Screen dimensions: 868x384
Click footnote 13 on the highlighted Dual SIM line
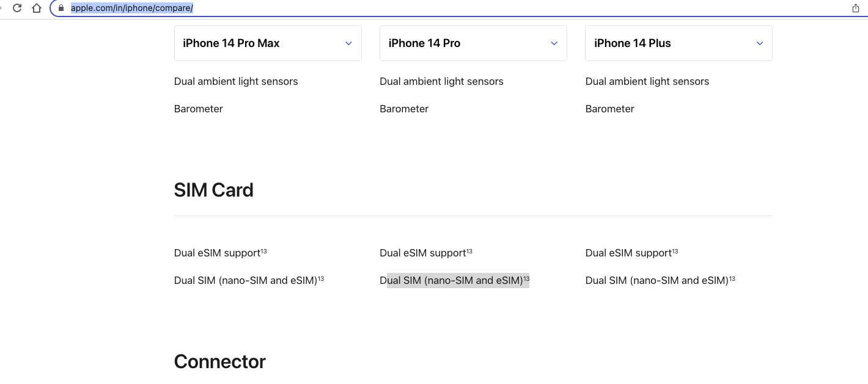(526, 278)
